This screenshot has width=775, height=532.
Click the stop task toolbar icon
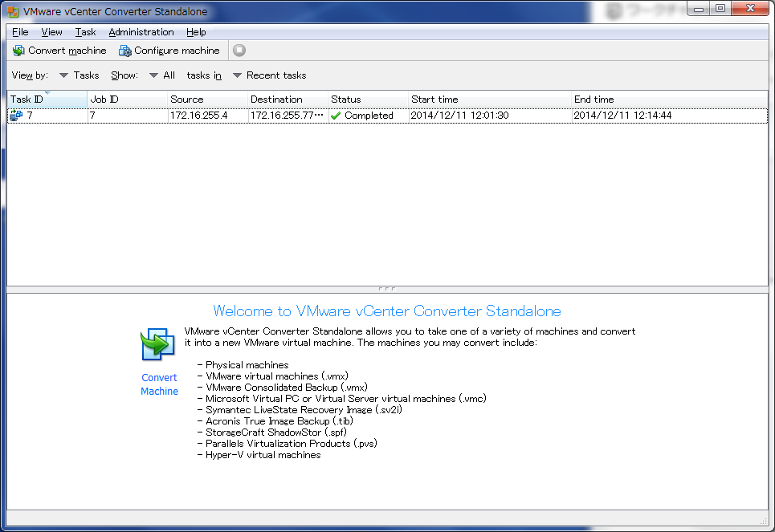point(239,51)
